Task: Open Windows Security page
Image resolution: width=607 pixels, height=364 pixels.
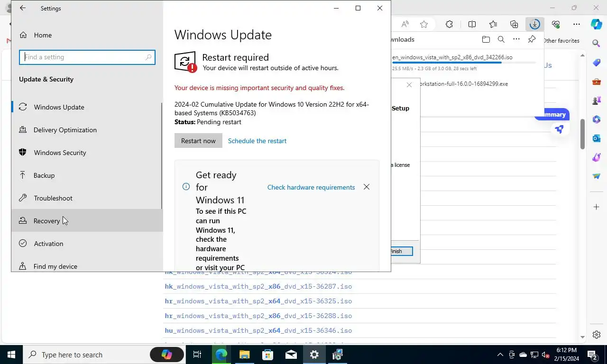Action: point(87,153)
